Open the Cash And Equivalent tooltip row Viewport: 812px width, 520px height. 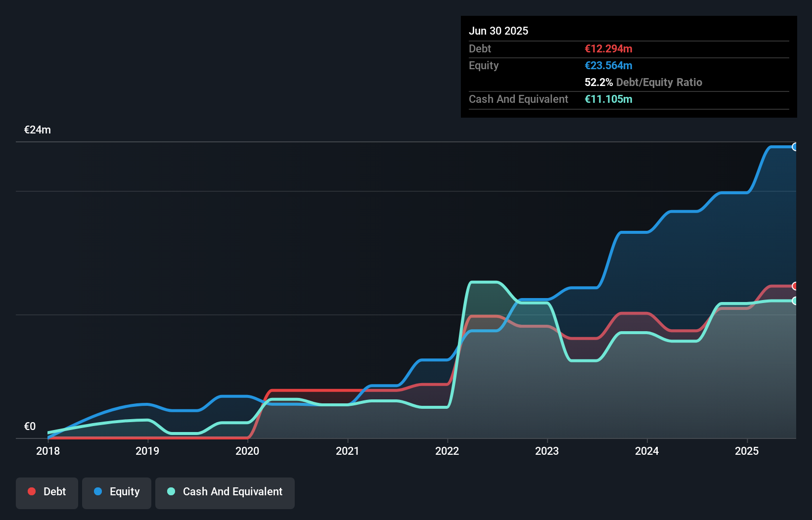[544, 99]
